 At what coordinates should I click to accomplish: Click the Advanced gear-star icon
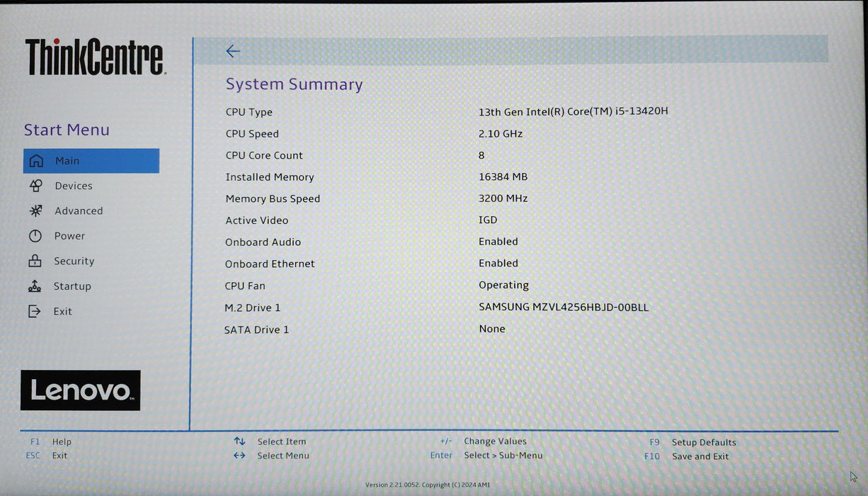[35, 210]
